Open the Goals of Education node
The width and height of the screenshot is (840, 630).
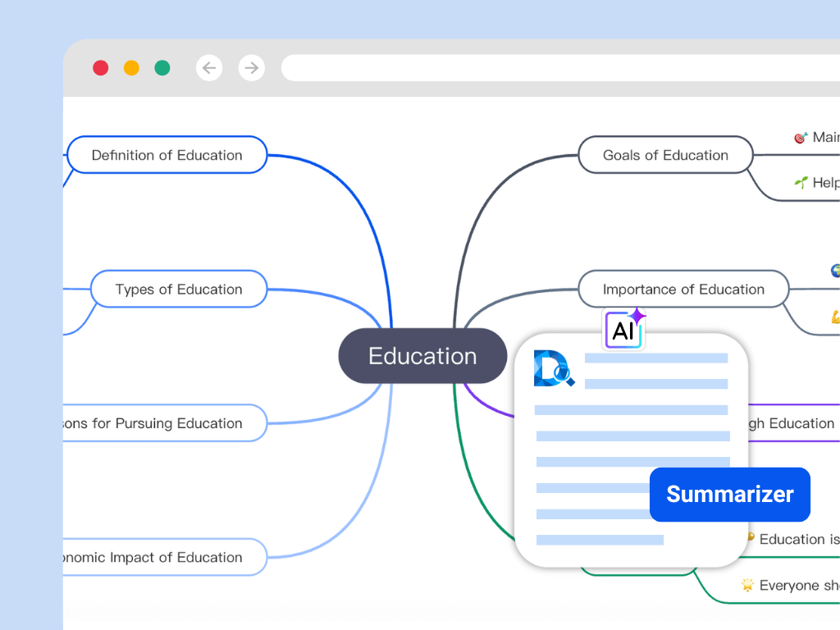coord(665,155)
